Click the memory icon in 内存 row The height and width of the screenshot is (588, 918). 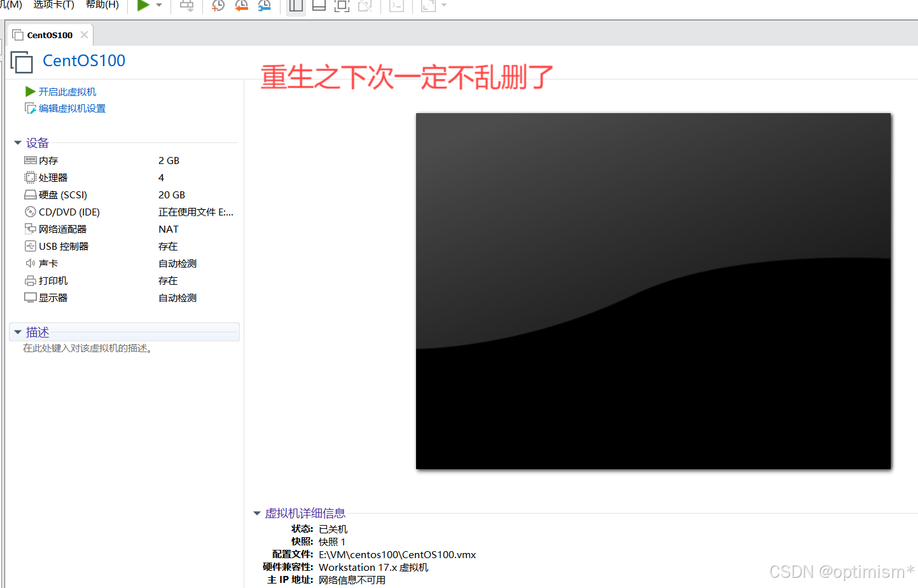pos(31,160)
